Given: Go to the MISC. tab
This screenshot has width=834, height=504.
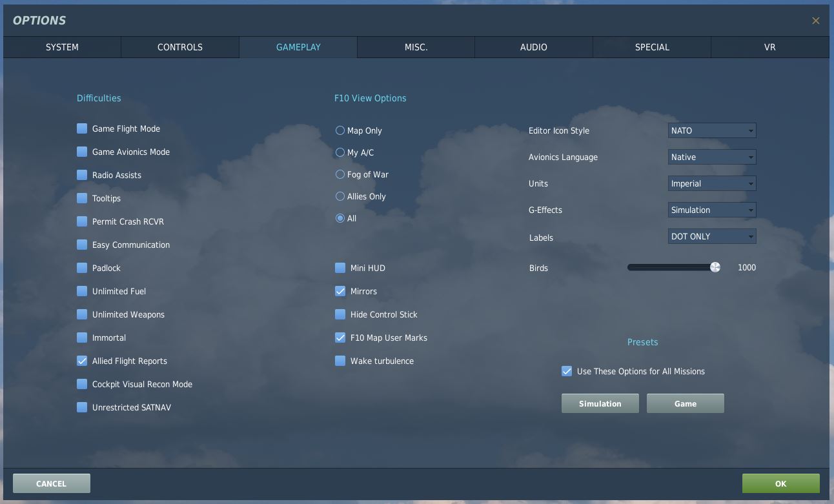Looking at the screenshot, I should (x=416, y=47).
